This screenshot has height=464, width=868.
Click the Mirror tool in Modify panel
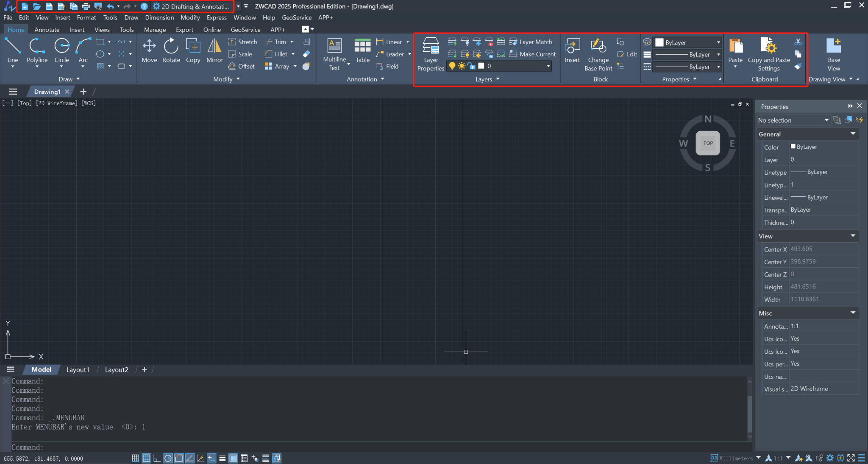[214, 50]
